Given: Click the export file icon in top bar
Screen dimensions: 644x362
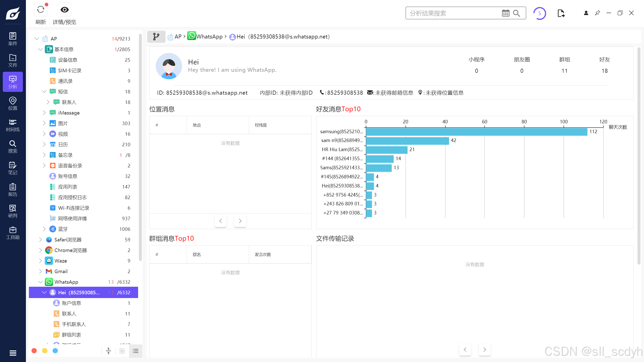Looking at the screenshot, I should pos(561,13).
